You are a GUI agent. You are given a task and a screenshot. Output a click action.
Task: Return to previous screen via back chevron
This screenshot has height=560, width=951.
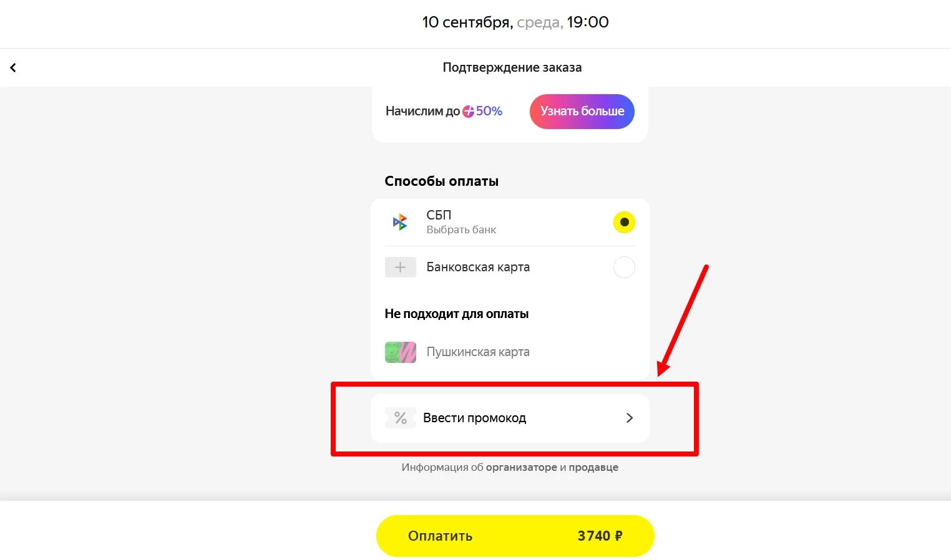[13, 67]
